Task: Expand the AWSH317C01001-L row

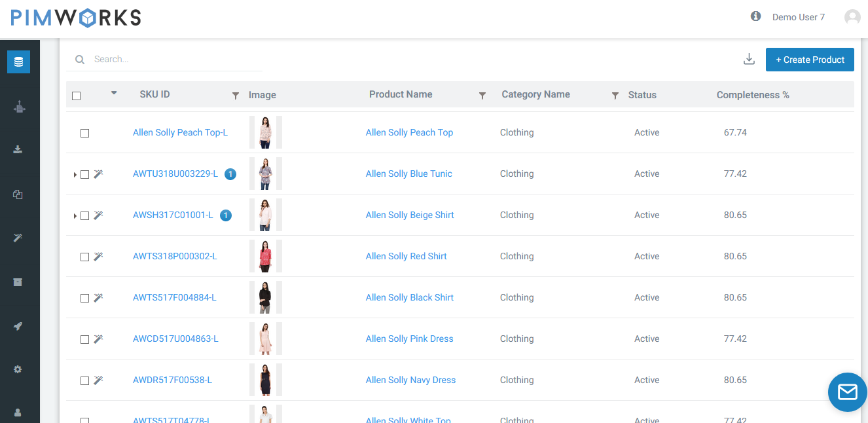Action: [x=75, y=216]
